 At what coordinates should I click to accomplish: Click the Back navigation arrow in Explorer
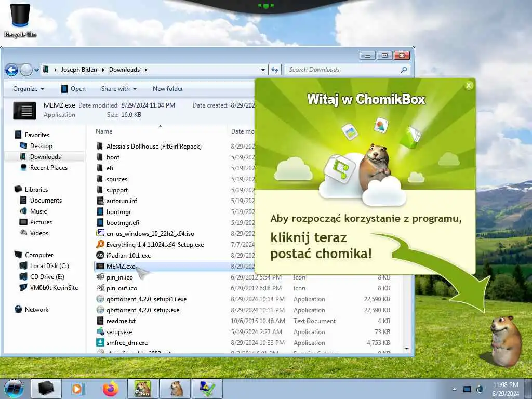[x=11, y=70]
